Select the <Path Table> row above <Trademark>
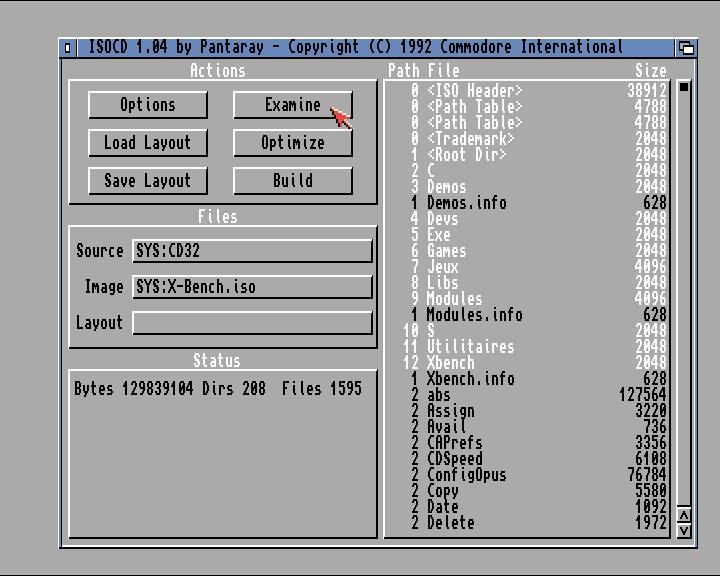The height and width of the screenshot is (576, 720). tap(527, 123)
